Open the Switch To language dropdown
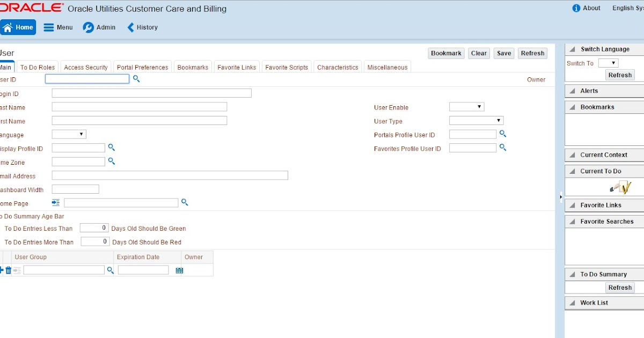Image resolution: width=644 pixels, height=338 pixels. click(x=608, y=62)
